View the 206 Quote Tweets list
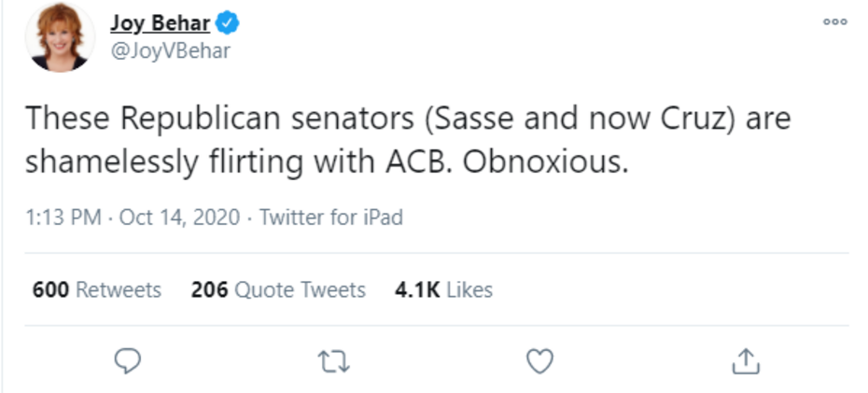 [x=278, y=289]
